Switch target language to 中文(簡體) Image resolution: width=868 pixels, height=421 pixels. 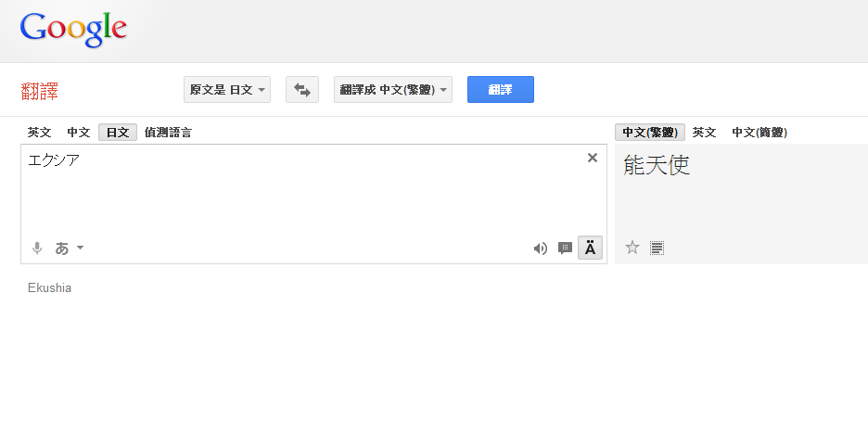point(759,133)
